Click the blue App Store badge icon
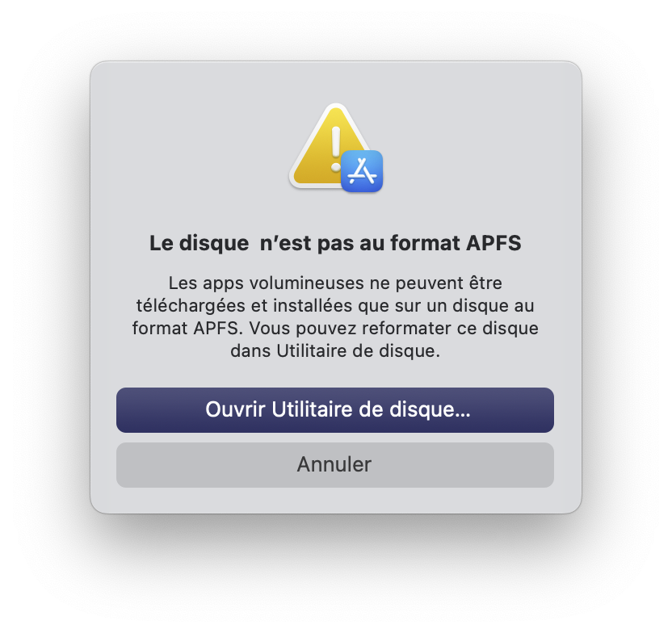The image size is (672, 633). click(x=362, y=171)
